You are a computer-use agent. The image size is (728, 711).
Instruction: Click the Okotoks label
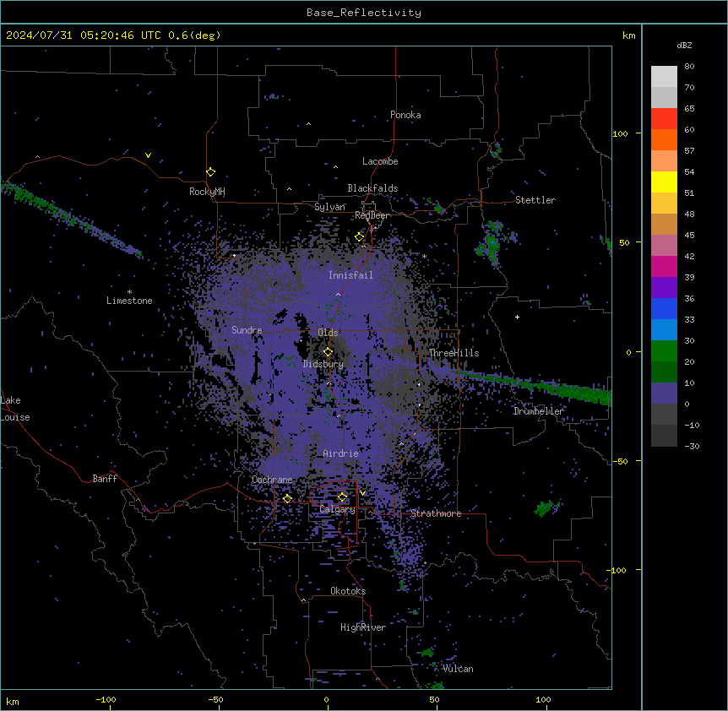click(348, 591)
